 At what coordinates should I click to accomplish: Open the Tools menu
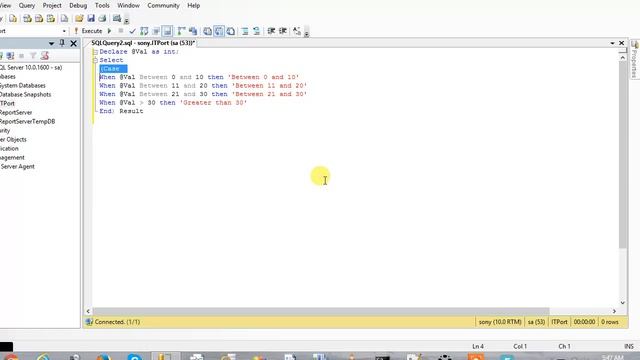[102, 6]
